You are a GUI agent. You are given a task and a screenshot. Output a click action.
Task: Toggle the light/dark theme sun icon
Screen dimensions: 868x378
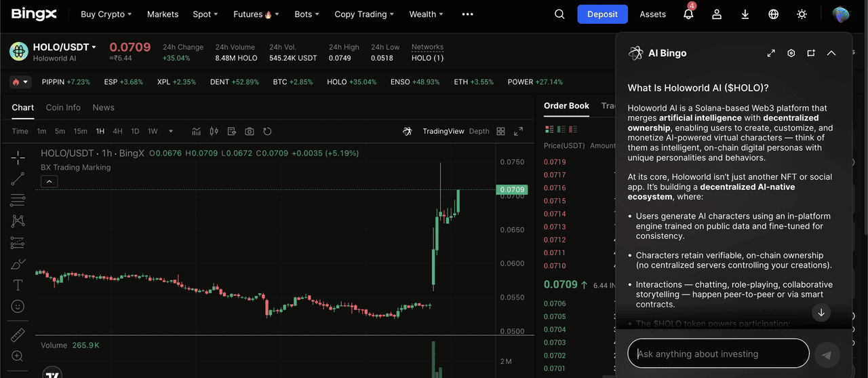point(802,14)
